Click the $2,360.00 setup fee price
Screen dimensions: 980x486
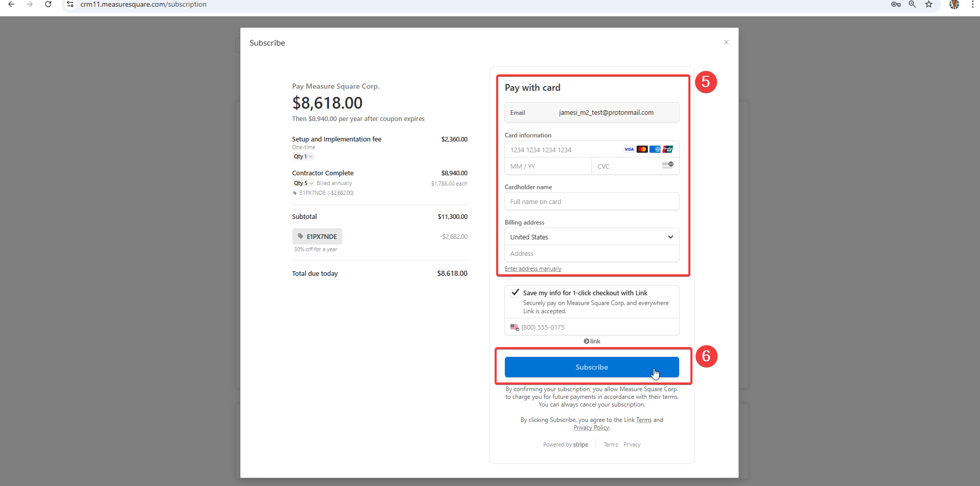[454, 139]
